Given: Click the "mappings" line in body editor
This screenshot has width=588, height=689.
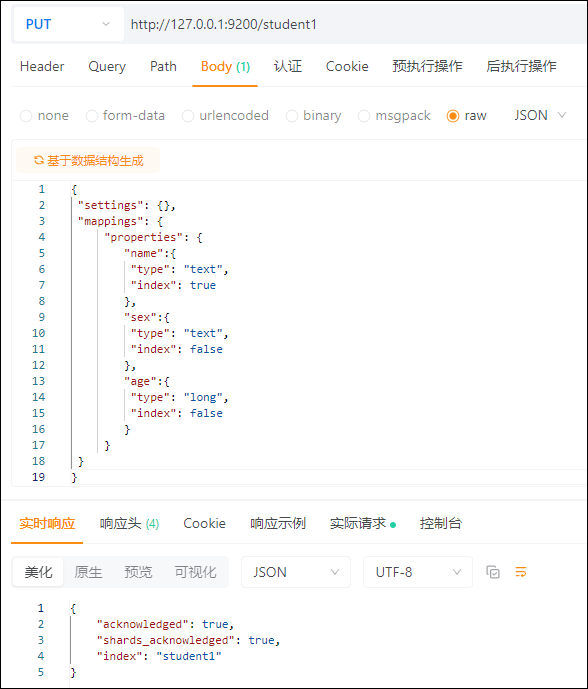Looking at the screenshot, I should 120,221.
